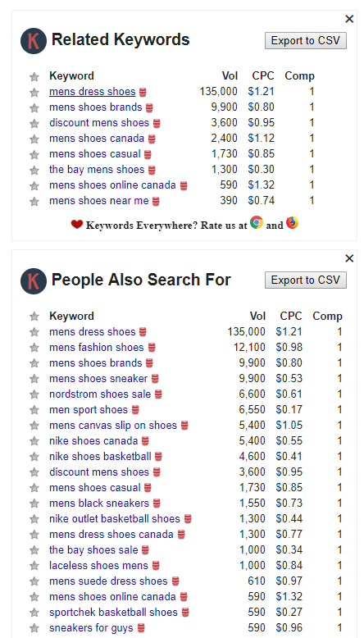Open the mens shoes online canada link in Related Keywords
Screen dimensions: 364x638
tap(112, 185)
